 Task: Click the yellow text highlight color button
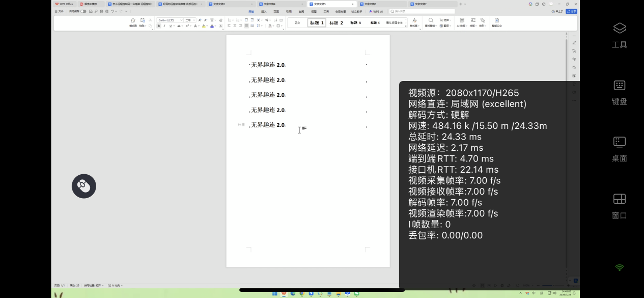(x=204, y=26)
